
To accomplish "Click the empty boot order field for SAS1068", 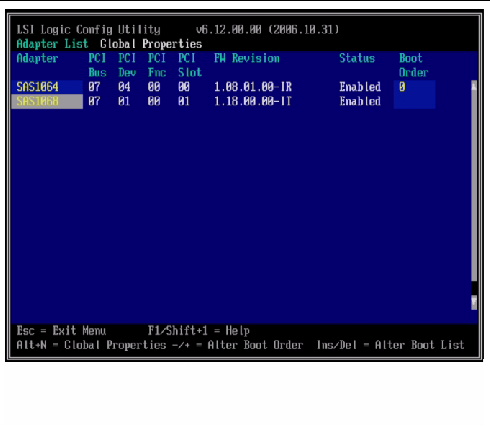I will pyautogui.click(x=414, y=101).
